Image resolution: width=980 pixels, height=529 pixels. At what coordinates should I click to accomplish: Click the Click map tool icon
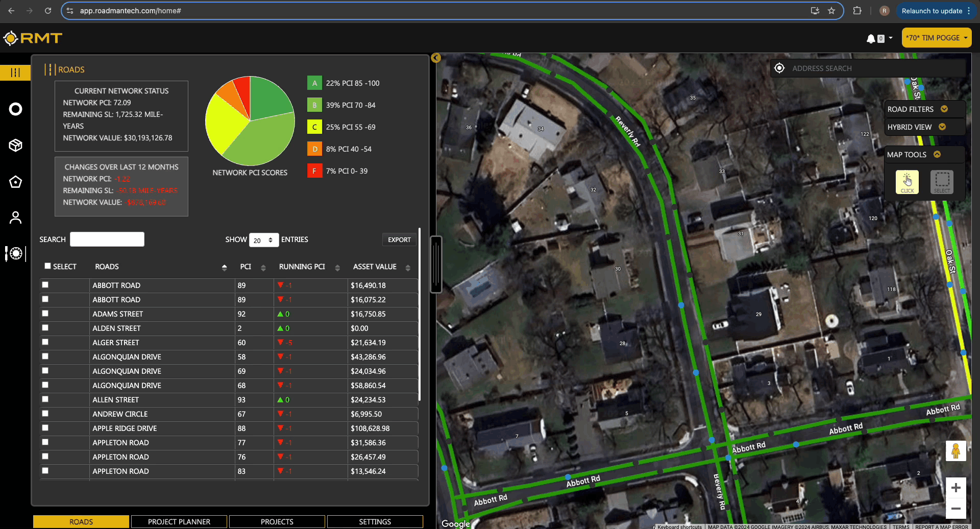coord(907,182)
